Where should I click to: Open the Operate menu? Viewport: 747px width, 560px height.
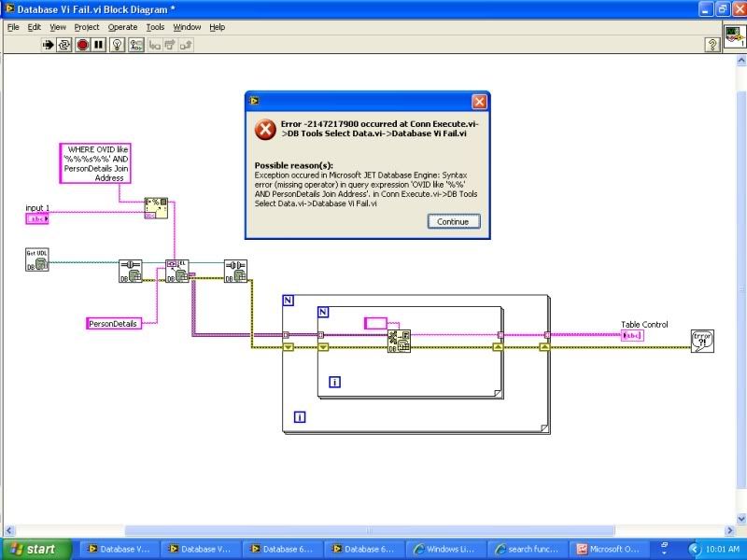[122, 27]
